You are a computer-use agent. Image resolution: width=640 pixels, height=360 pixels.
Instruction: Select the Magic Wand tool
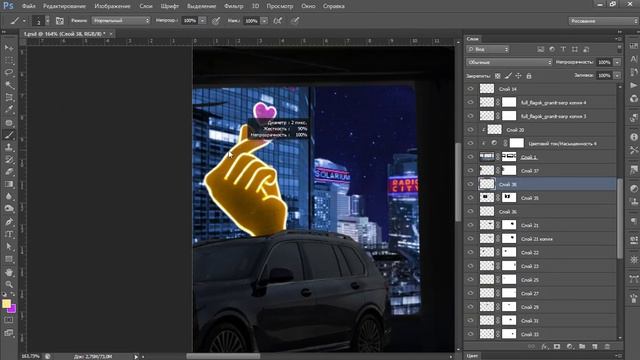click(9, 85)
